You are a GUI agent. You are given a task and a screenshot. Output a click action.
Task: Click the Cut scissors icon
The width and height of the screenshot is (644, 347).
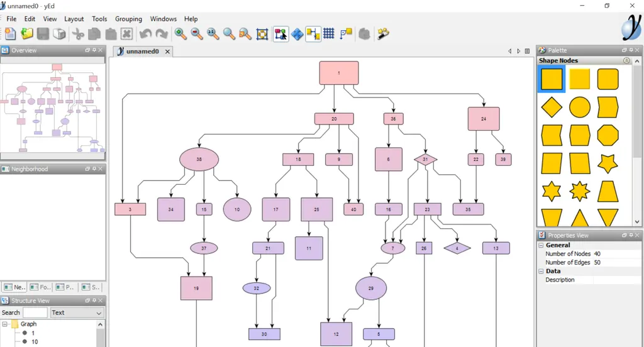tap(77, 34)
